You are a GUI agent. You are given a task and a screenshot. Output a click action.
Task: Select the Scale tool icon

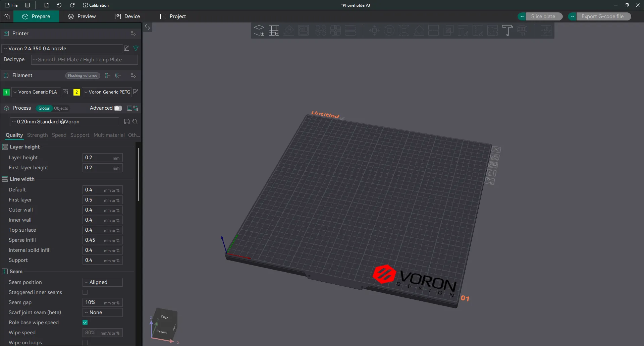tap(404, 31)
